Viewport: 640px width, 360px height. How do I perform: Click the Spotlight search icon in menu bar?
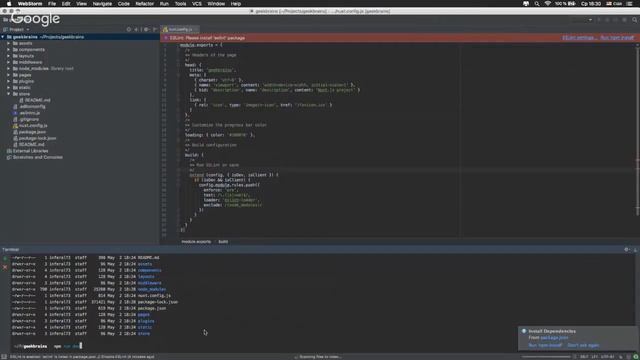pos(537,4)
